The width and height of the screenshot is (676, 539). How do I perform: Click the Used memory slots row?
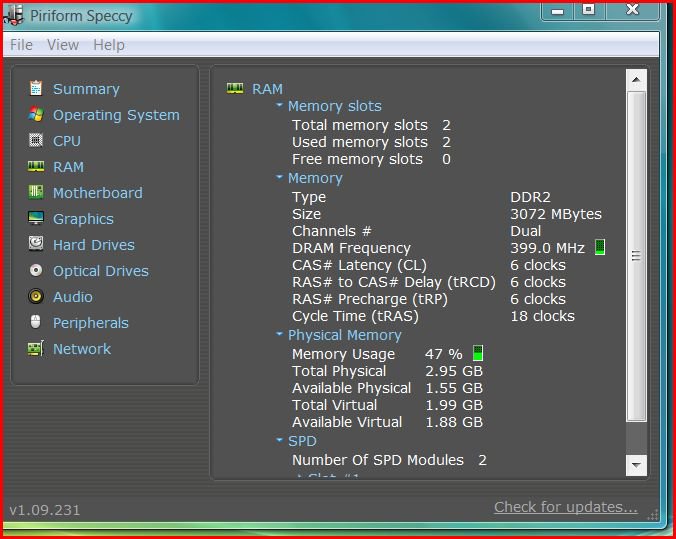tap(371, 142)
